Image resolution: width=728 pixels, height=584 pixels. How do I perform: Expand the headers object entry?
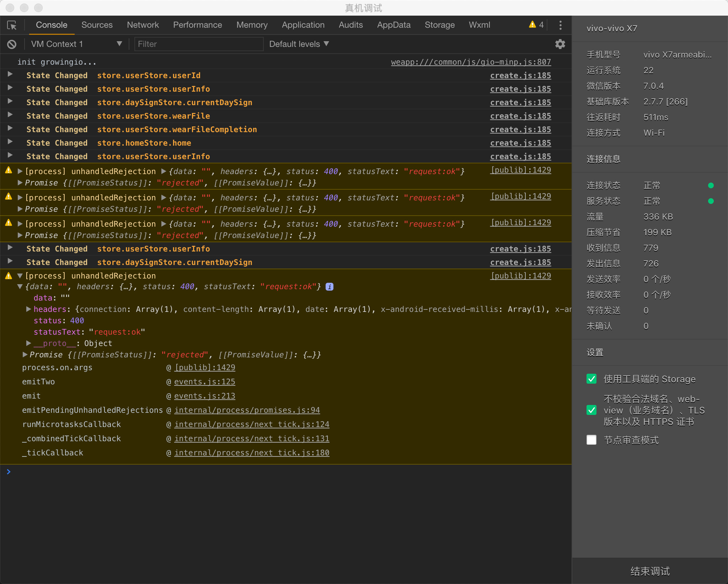point(29,309)
